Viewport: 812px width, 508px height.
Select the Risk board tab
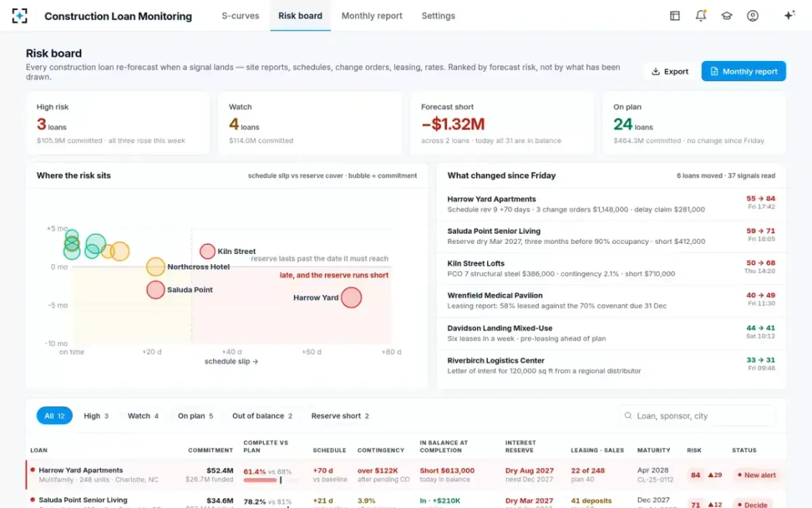(300, 16)
